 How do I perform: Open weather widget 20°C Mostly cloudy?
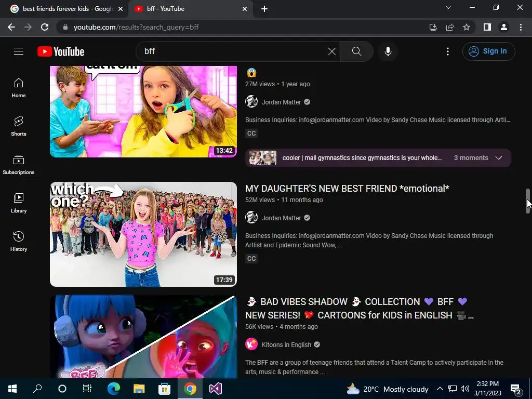[x=388, y=389]
